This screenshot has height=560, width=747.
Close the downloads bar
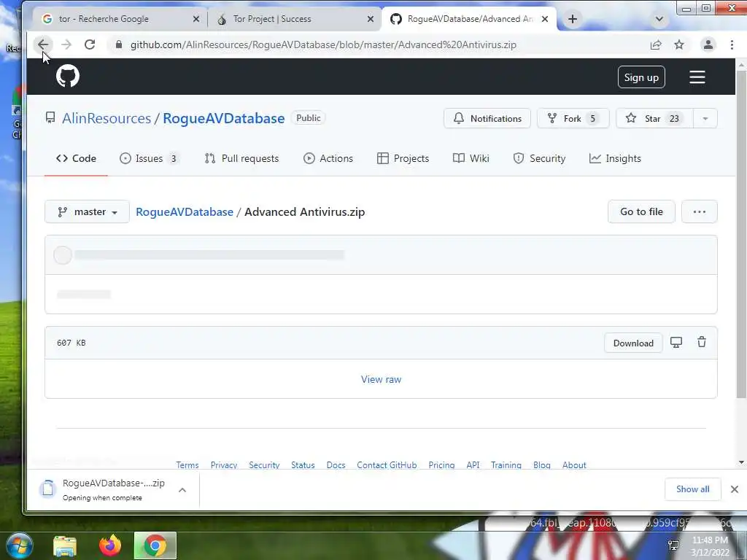coord(734,489)
